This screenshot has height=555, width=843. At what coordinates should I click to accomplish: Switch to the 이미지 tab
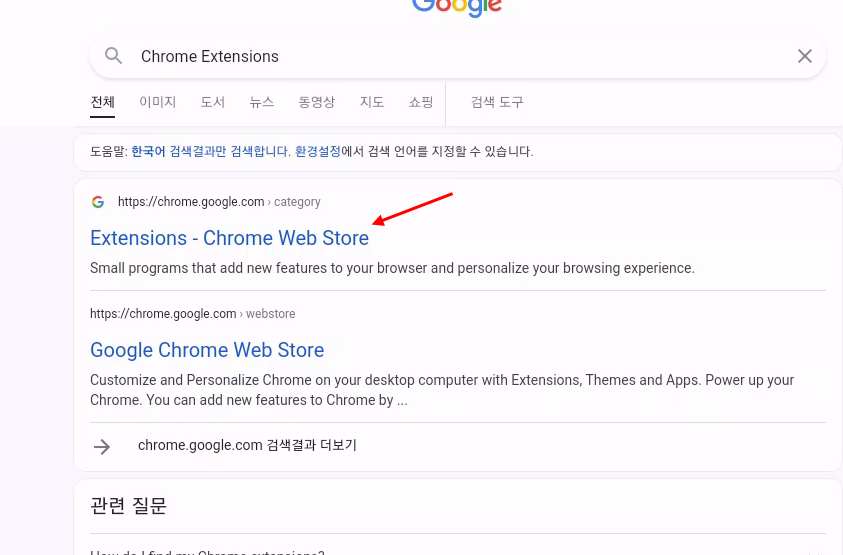pyautogui.click(x=158, y=102)
